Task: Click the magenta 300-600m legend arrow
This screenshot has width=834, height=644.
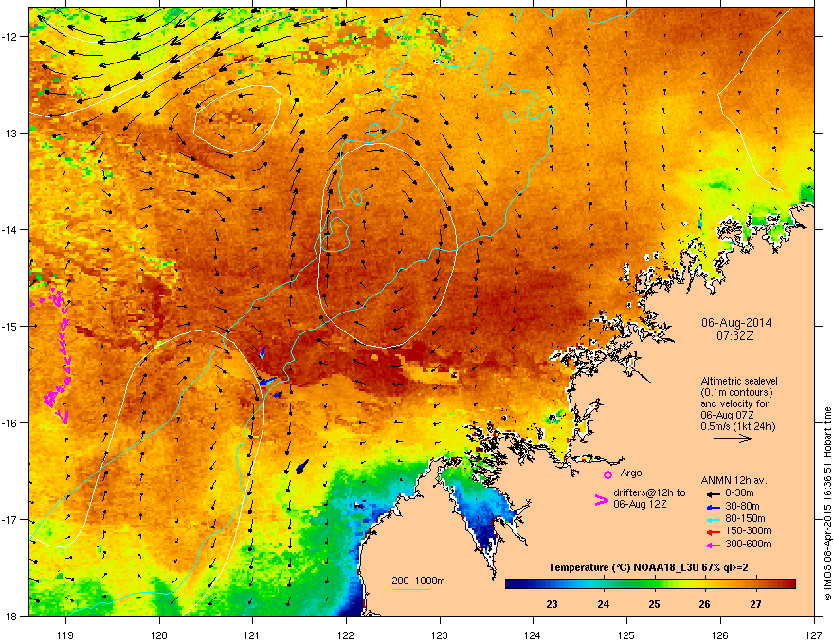Action: click(x=714, y=546)
